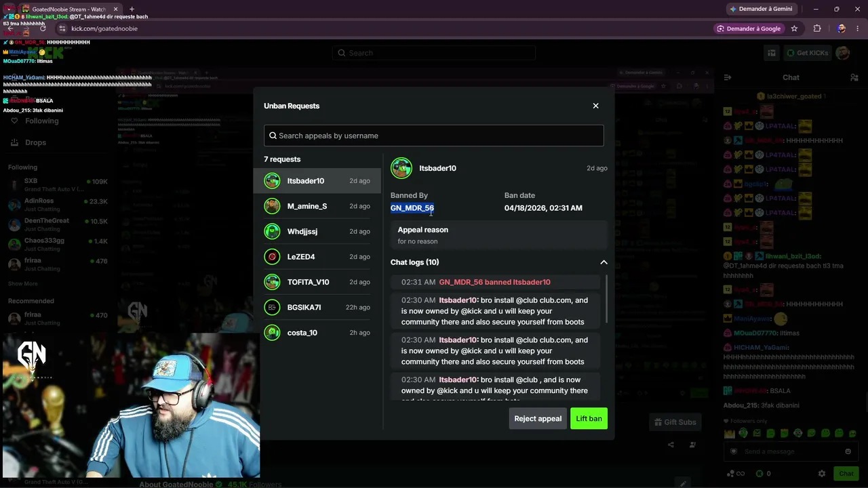
Task: Open the browser extensions puzzle icon
Action: point(816,28)
